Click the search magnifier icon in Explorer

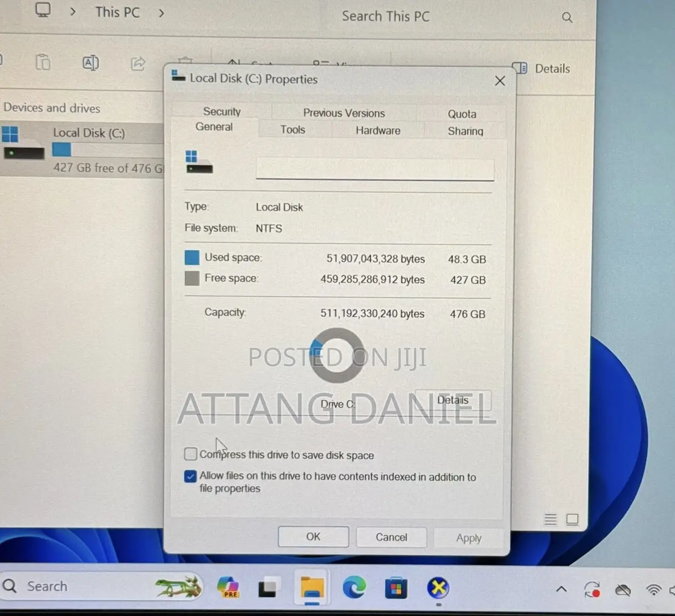[567, 18]
